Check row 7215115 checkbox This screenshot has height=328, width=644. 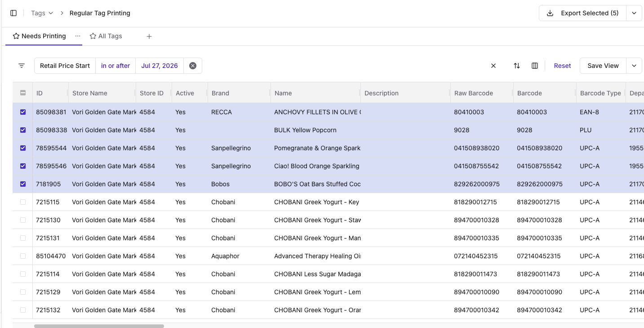[23, 202]
